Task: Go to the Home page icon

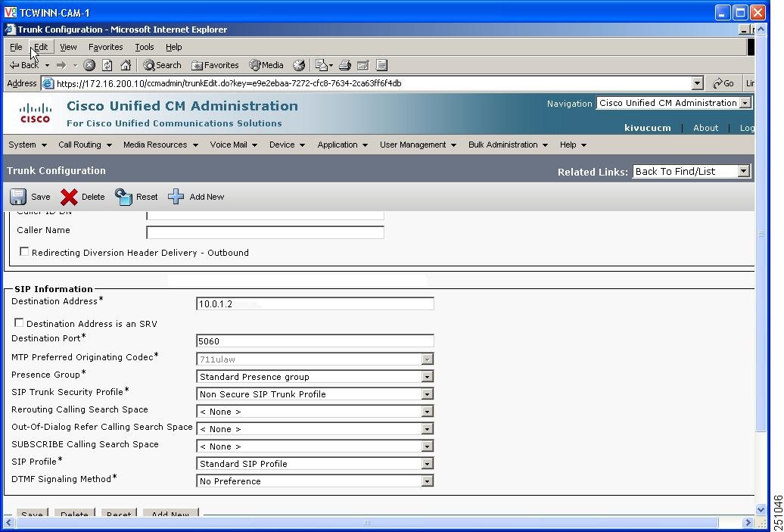Action: click(x=126, y=65)
